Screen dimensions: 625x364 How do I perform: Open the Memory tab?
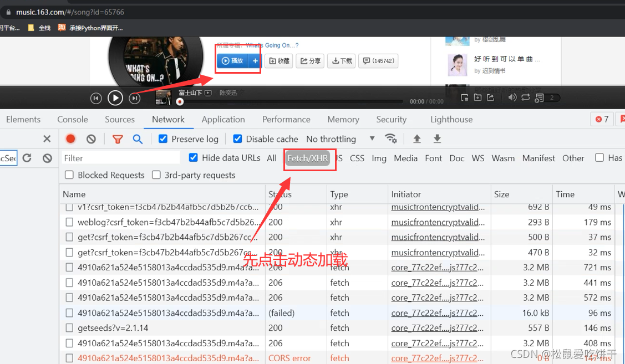click(x=343, y=120)
